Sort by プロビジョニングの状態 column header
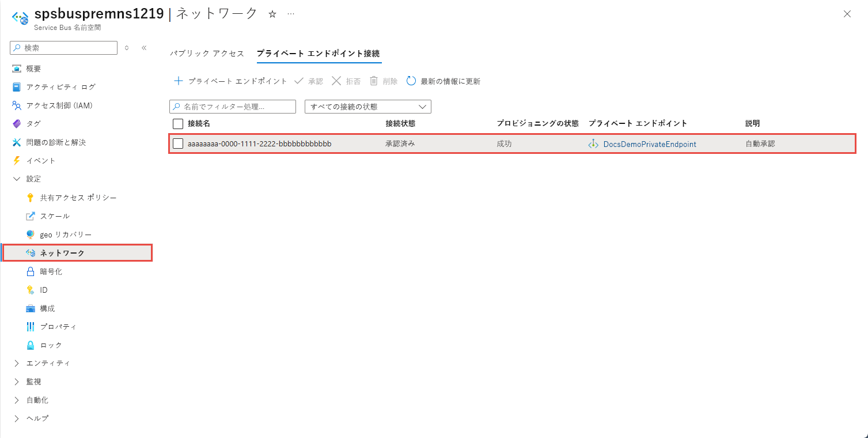 537,124
